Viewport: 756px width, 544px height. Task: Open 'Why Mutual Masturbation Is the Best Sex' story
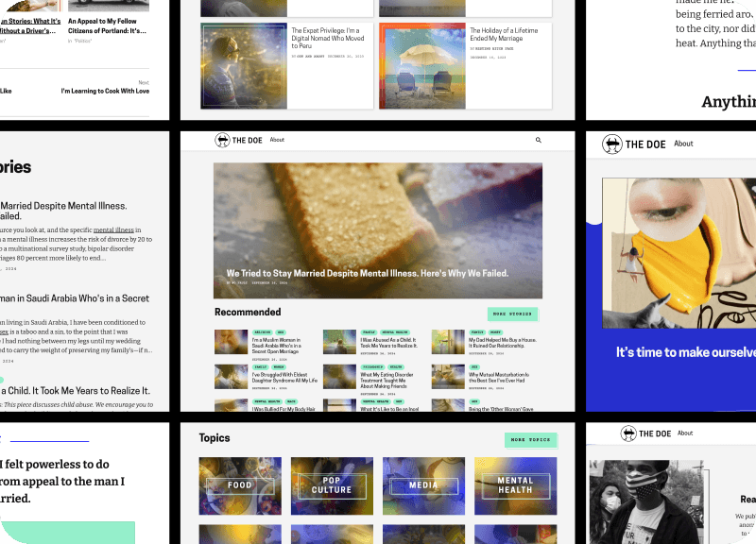[499, 377]
